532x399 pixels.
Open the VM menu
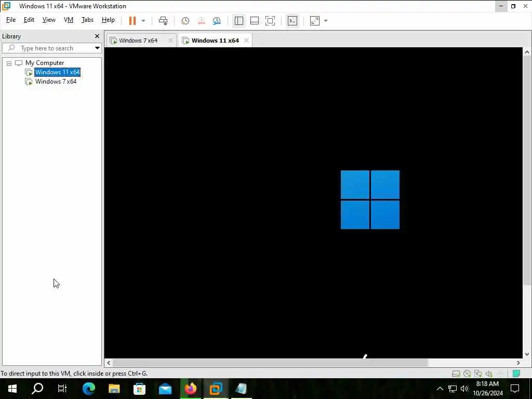(69, 20)
